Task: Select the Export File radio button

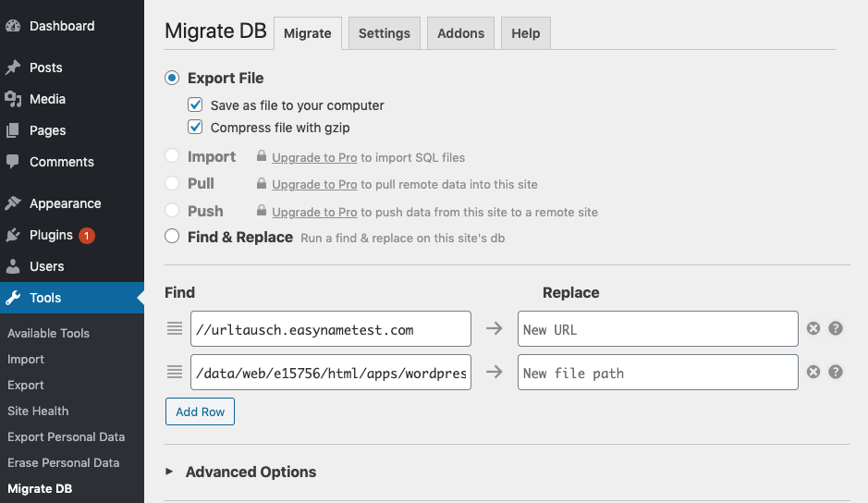Action: point(172,78)
